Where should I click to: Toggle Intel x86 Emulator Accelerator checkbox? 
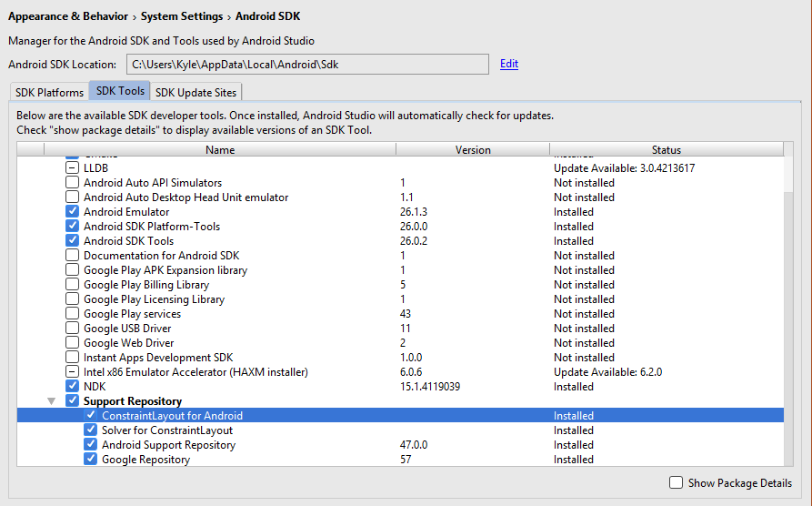72,371
